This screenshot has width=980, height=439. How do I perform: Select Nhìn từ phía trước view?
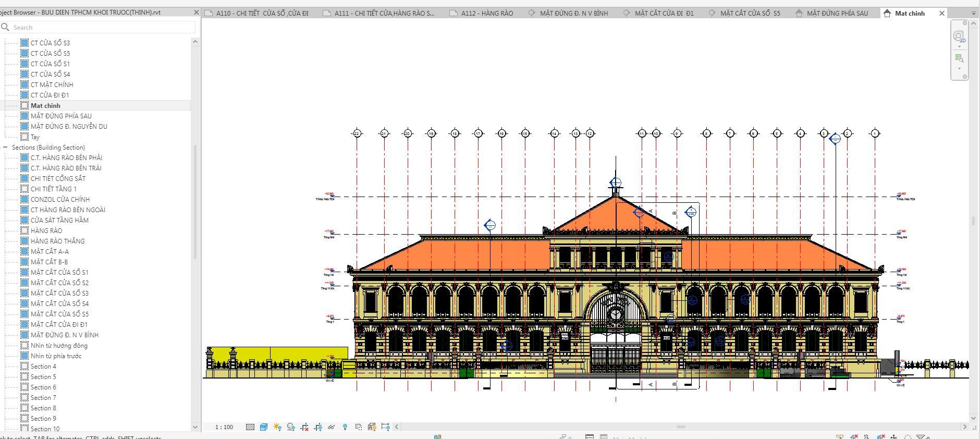(56, 356)
